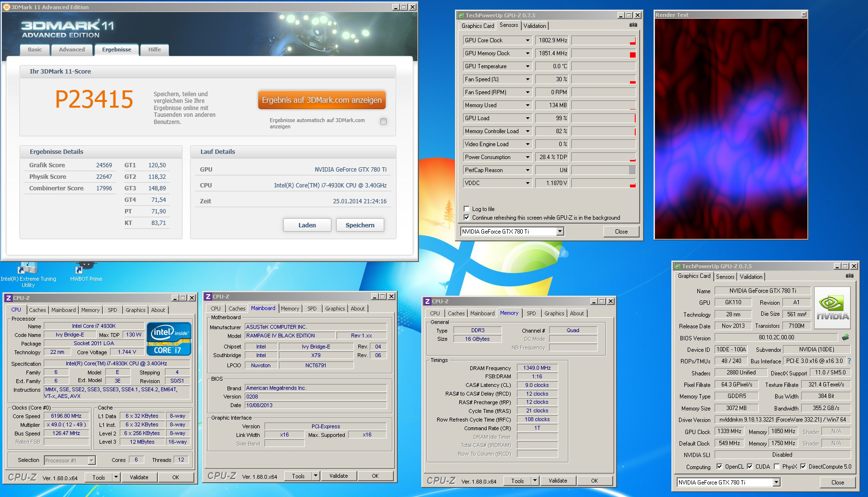
Task: Open the GPU Temperature sensor dropdown
Action: [x=528, y=66]
